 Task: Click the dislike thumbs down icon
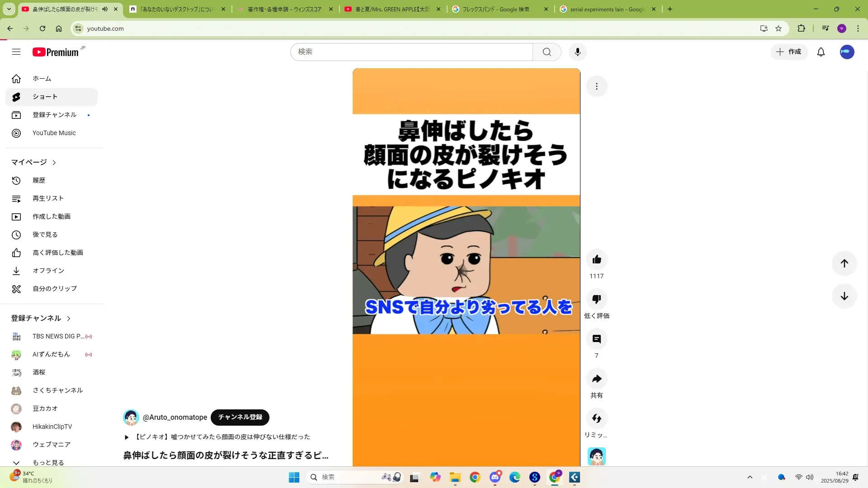[596, 299]
